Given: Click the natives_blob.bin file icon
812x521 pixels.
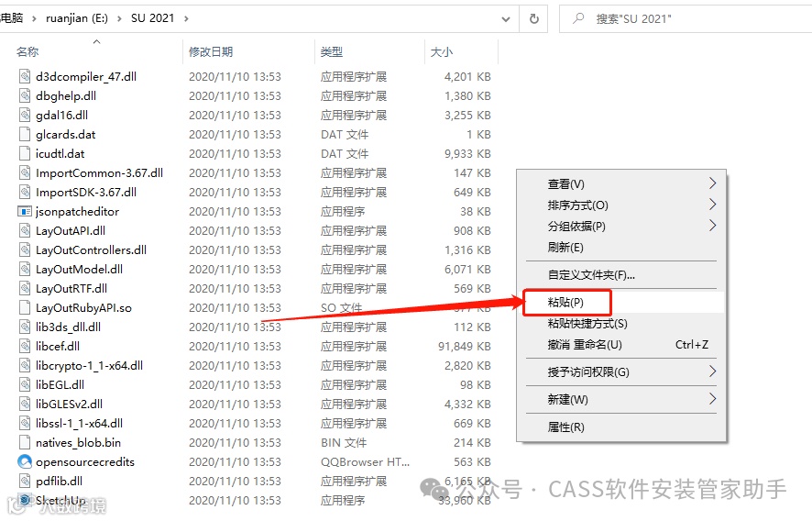Looking at the screenshot, I should tap(25, 443).
